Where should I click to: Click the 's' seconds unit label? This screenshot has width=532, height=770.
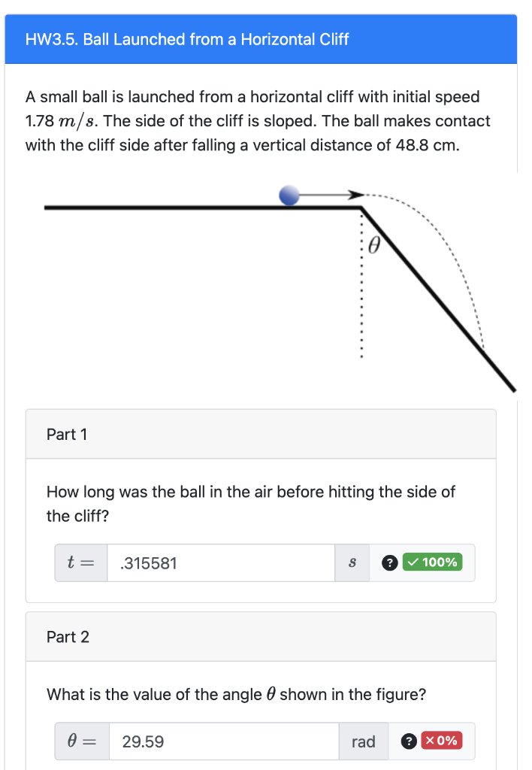351,562
